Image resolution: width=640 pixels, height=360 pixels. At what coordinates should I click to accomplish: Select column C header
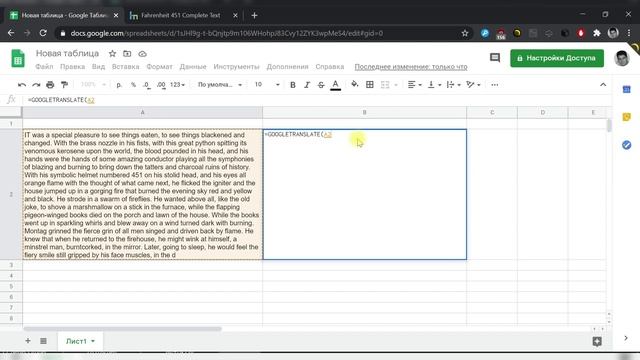pos(492,112)
